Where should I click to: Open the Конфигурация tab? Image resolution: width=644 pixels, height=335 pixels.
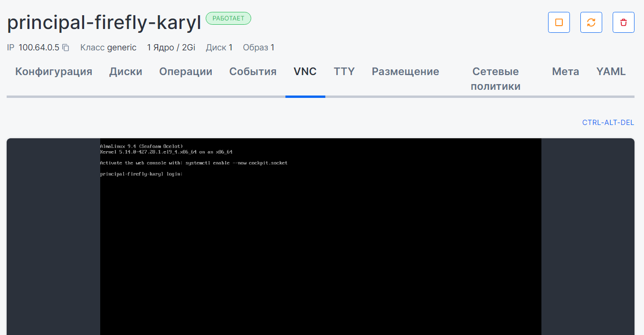coord(54,72)
